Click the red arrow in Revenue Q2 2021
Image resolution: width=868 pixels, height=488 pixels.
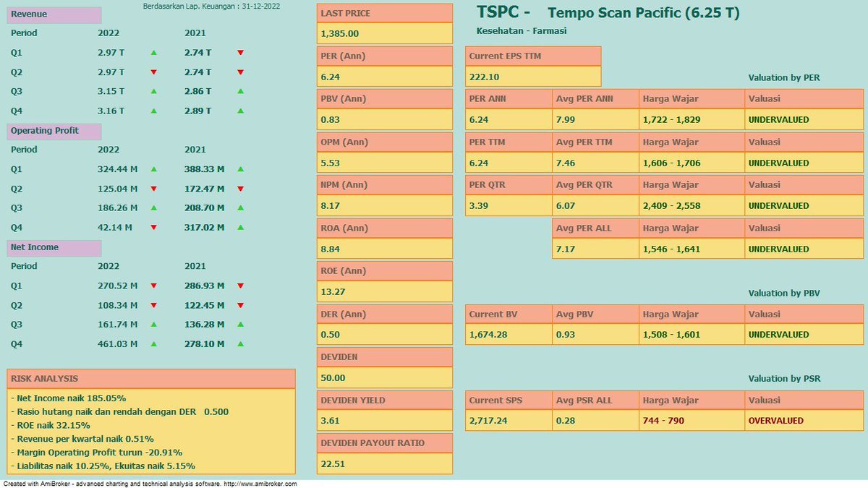240,72
